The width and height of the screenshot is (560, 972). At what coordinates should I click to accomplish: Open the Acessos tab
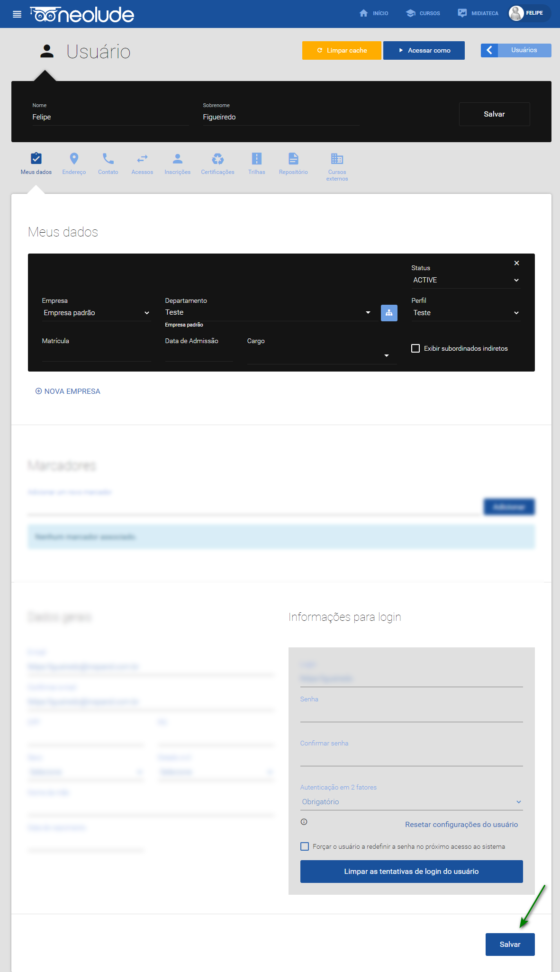[142, 164]
